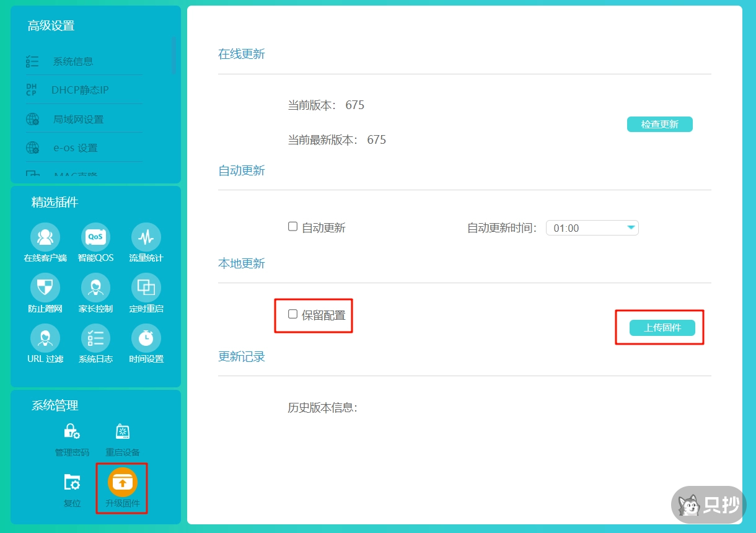Open the 防止蹭网 anti-freeloading plugin

pos(45,293)
